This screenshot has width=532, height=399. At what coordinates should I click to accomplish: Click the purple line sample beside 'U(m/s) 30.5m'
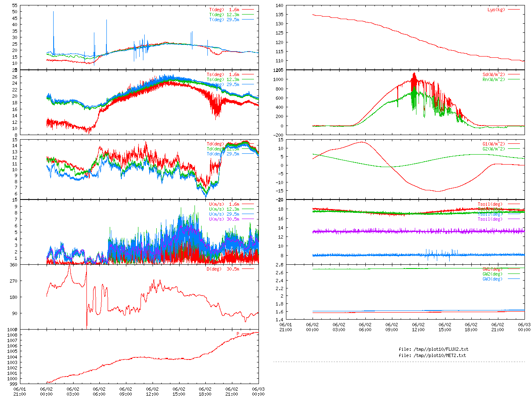pos(248,219)
